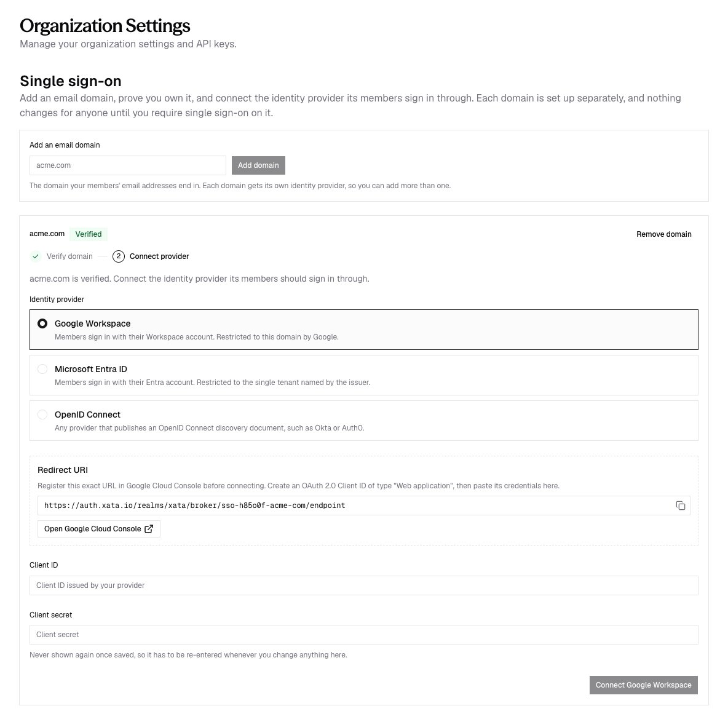Image resolution: width=728 pixels, height=722 pixels.
Task: Click the Organization Settings title
Action: [x=105, y=26]
